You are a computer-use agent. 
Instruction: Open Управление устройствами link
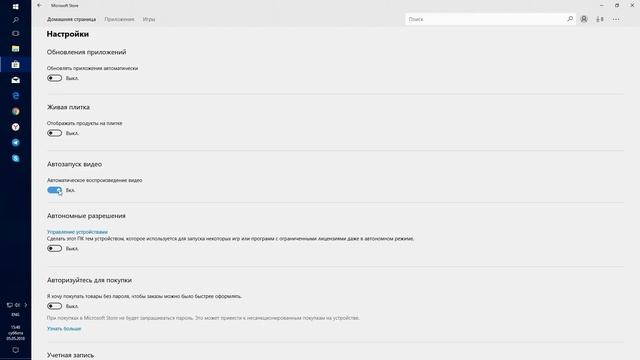click(77, 232)
